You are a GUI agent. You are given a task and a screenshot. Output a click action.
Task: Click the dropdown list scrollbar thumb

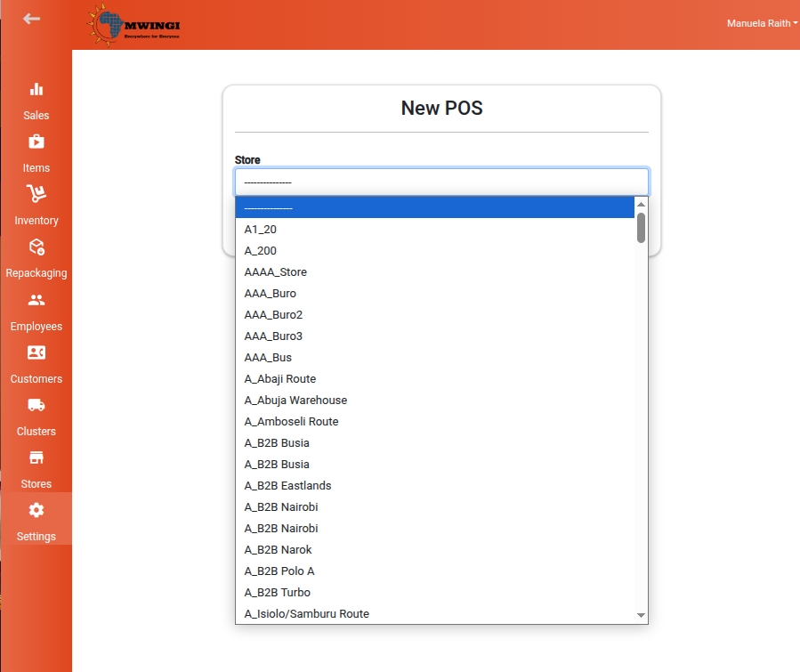tap(641, 228)
